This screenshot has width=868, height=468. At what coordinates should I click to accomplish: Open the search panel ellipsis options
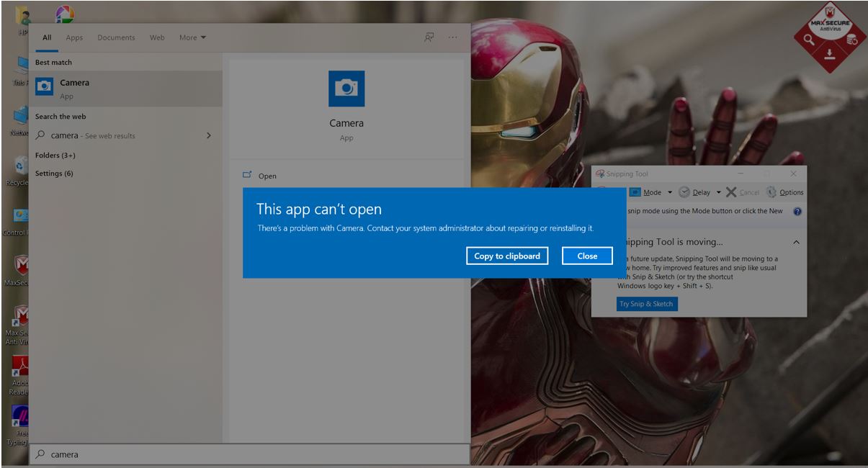452,37
